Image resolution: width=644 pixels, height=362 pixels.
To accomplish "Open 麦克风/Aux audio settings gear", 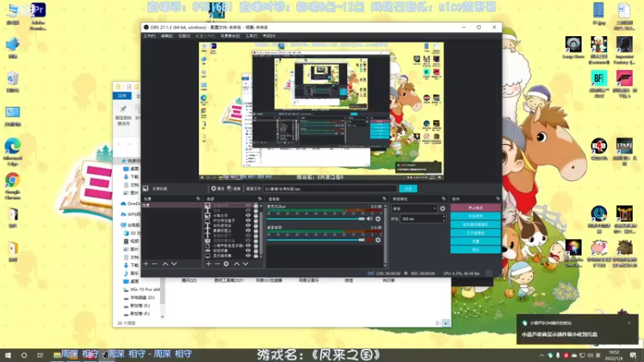I will (378, 219).
